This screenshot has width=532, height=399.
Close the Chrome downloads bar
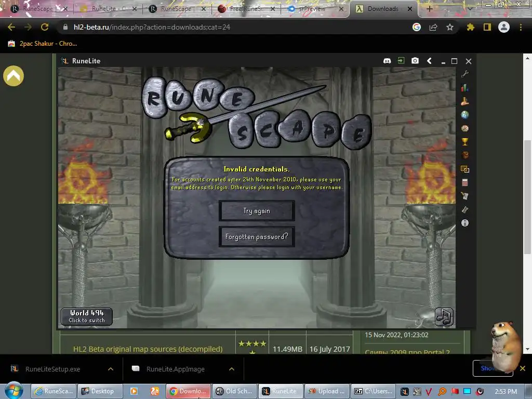(523, 368)
